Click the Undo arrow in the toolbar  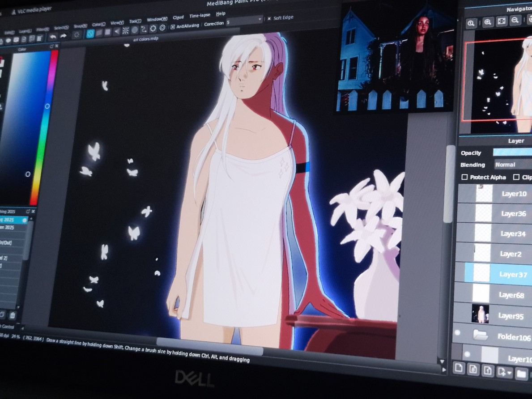click(x=52, y=36)
